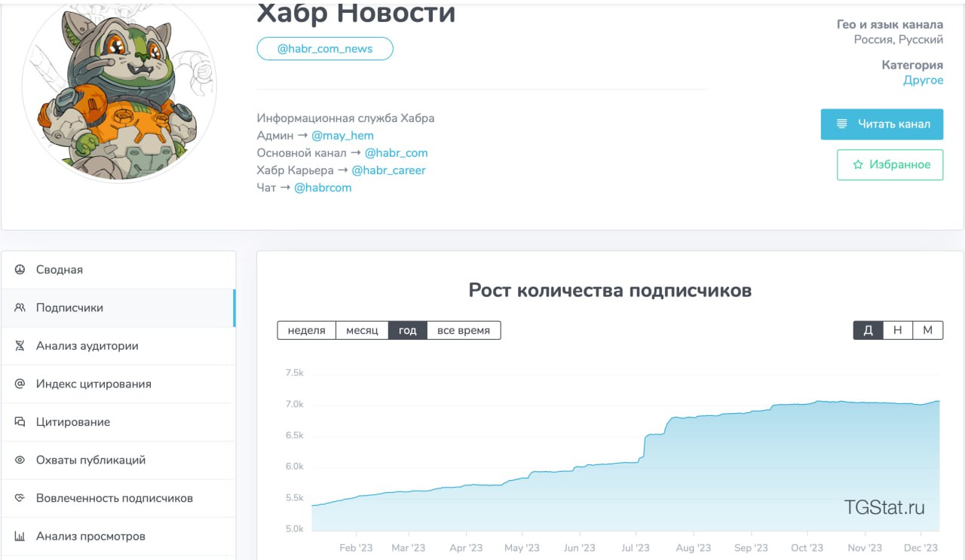Set chart granularity to Н

tap(898, 330)
